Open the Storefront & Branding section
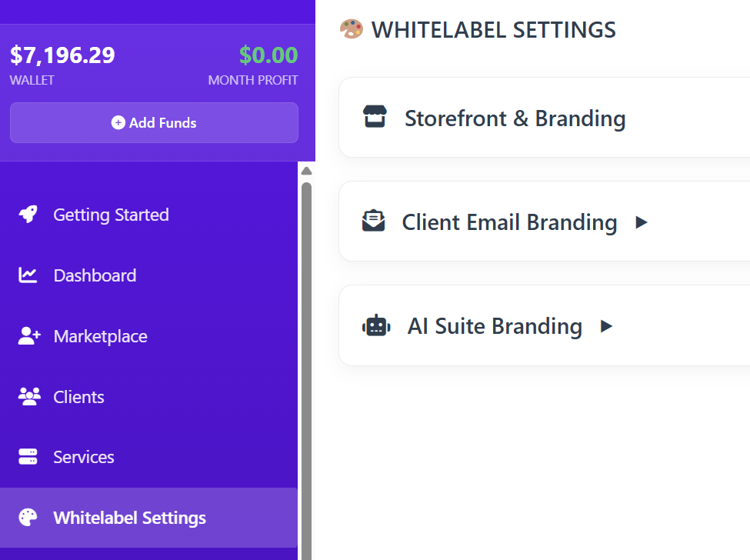 515,118
